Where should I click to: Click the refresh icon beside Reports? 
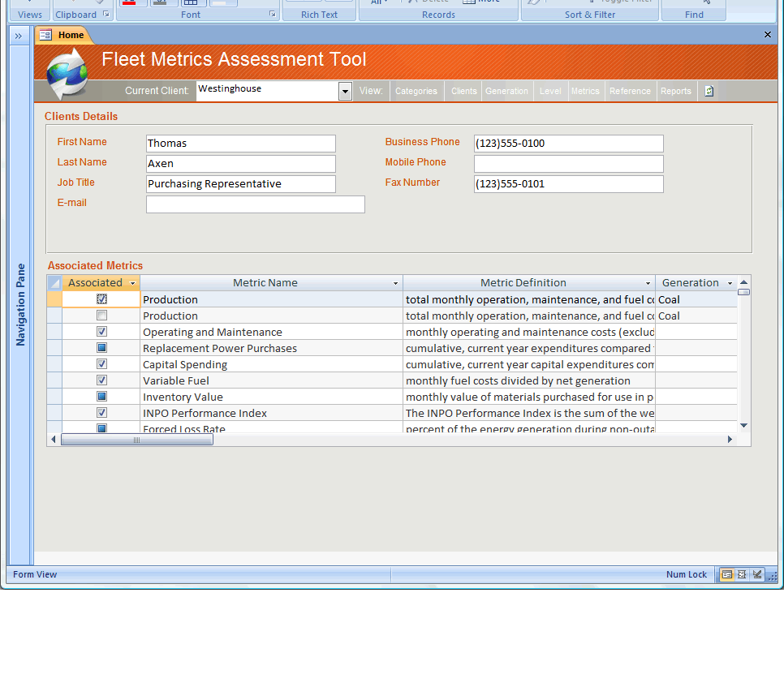point(709,91)
